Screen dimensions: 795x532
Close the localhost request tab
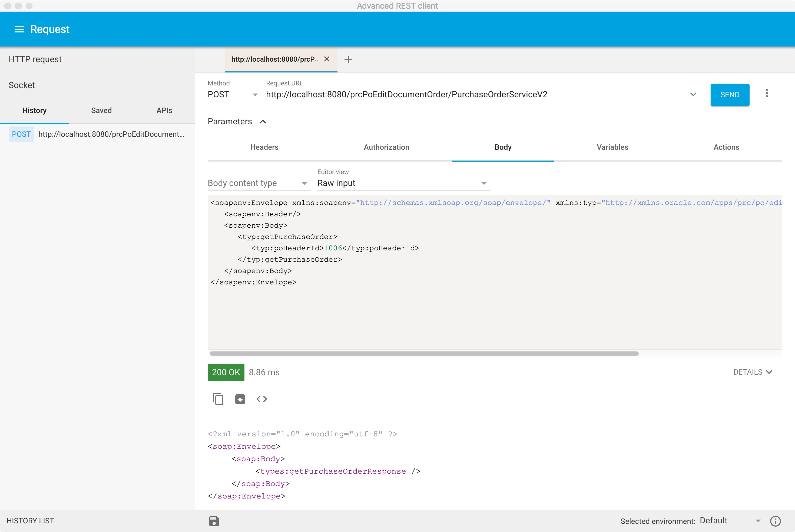(x=326, y=59)
